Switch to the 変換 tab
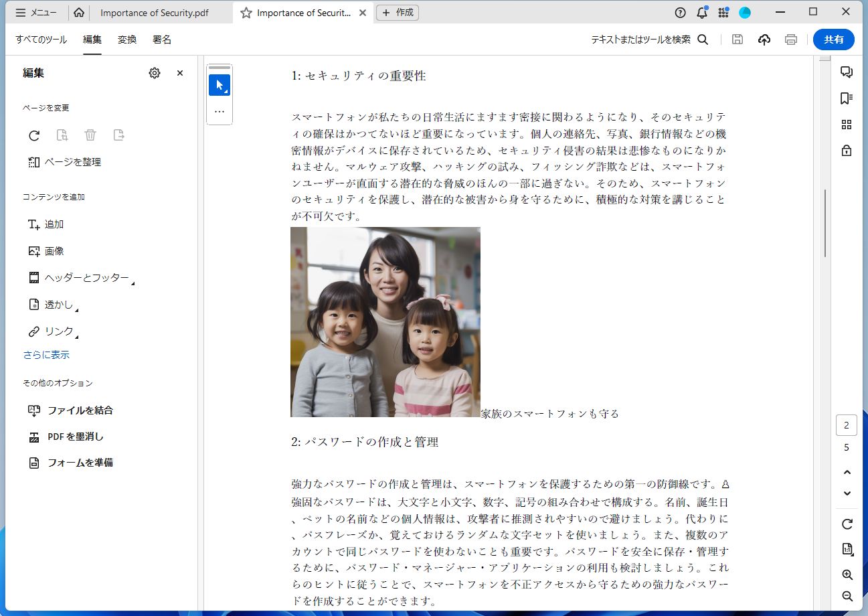868x616 pixels. pos(127,40)
